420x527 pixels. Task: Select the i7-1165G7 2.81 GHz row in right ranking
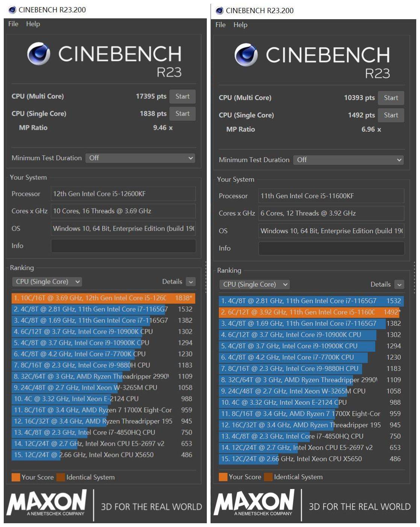(311, 301)
